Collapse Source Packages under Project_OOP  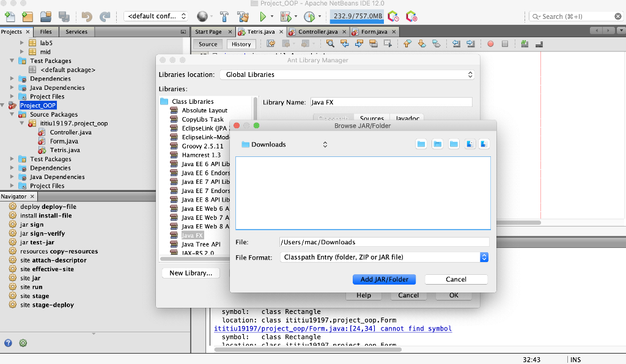12,114
